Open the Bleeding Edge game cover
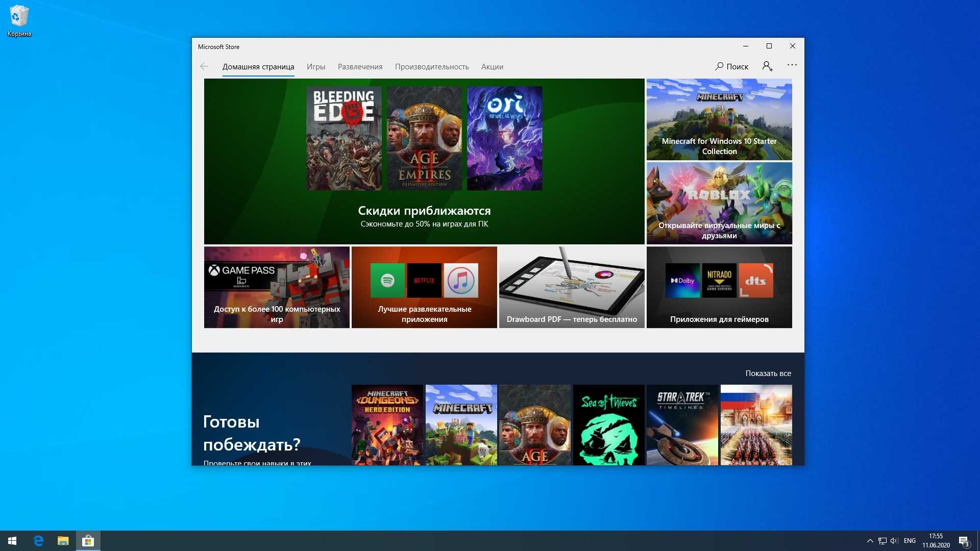The image size is (980, 551). point(344,138)
